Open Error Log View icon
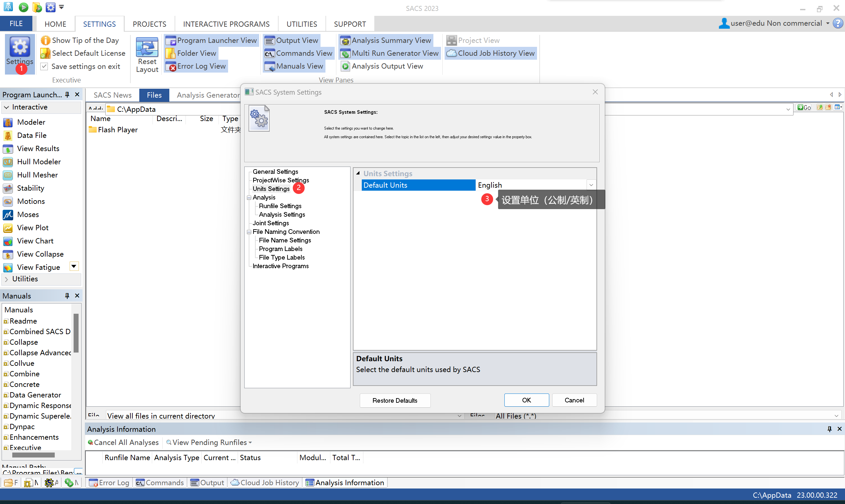Viewport: 845px width, 504px height. tap(171, 67)
